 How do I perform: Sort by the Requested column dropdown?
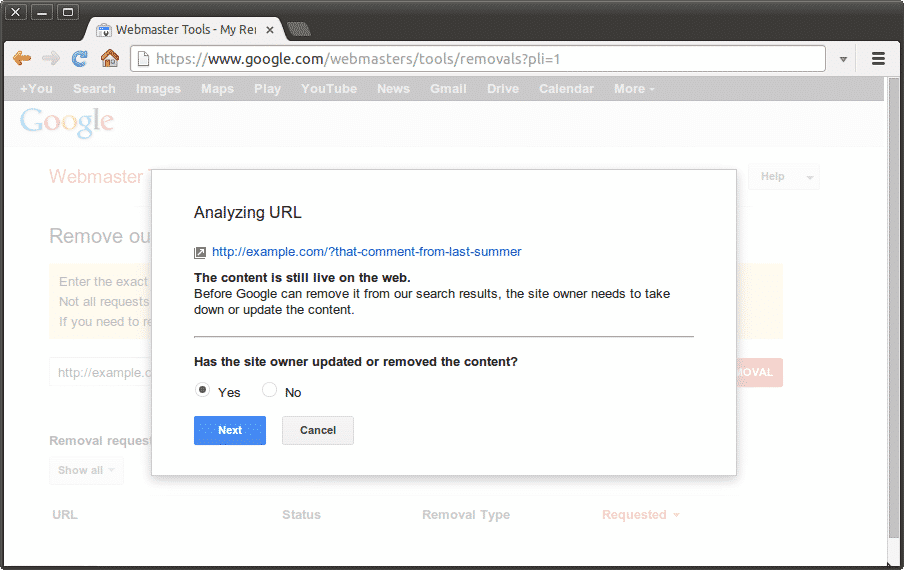tap(641, 515)
